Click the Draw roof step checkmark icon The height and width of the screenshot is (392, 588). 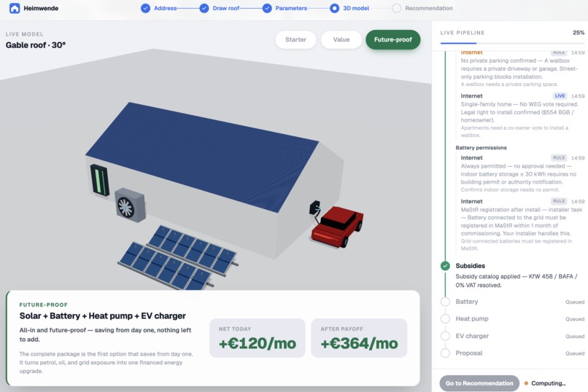pyautogui.click(x=204, y=8)
